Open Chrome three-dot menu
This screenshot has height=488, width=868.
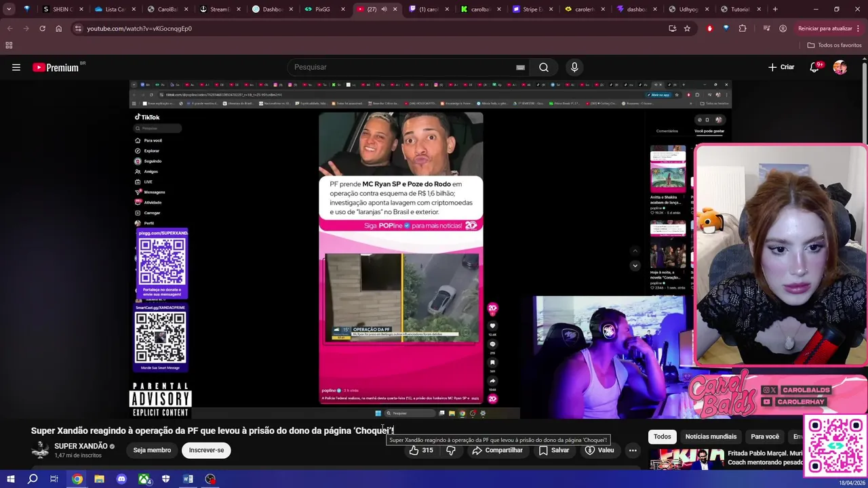[859, 28]
